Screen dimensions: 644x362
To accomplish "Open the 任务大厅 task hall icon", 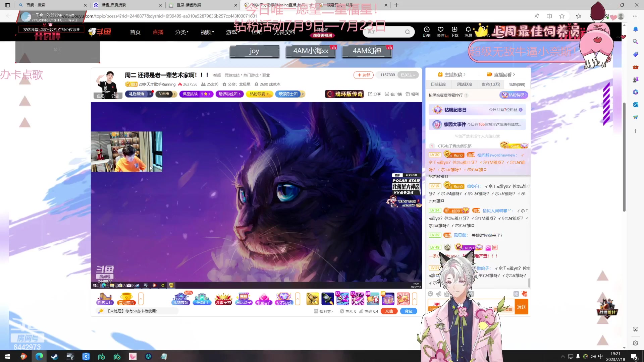I will pos(105,299).
